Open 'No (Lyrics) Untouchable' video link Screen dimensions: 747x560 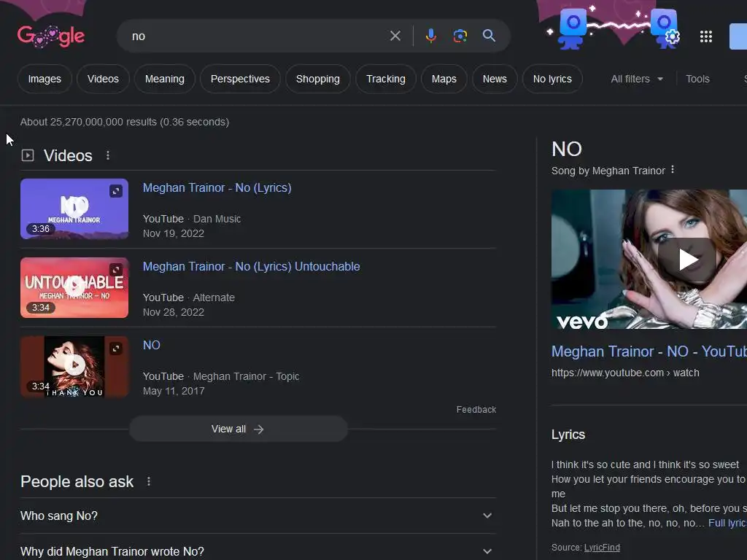(x=251, y=266)
